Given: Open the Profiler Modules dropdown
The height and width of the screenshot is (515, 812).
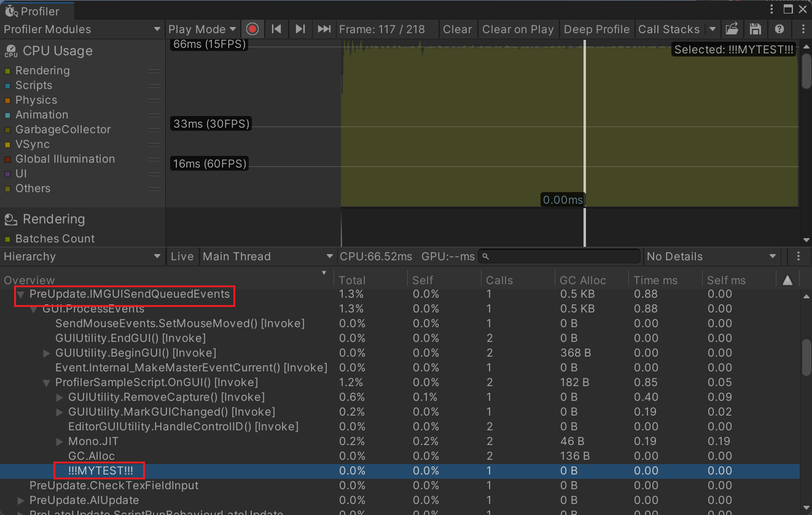Looking at the screenshot, I should [x=82, y=29].
